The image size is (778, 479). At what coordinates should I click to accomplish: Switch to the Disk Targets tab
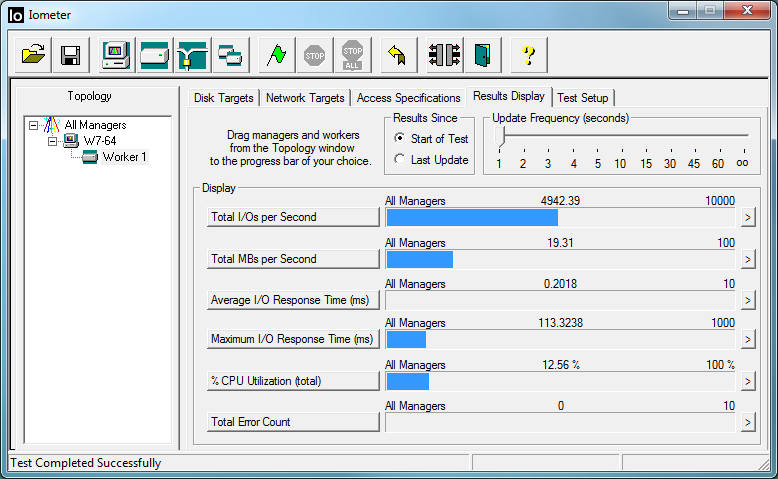coord(224,98)
